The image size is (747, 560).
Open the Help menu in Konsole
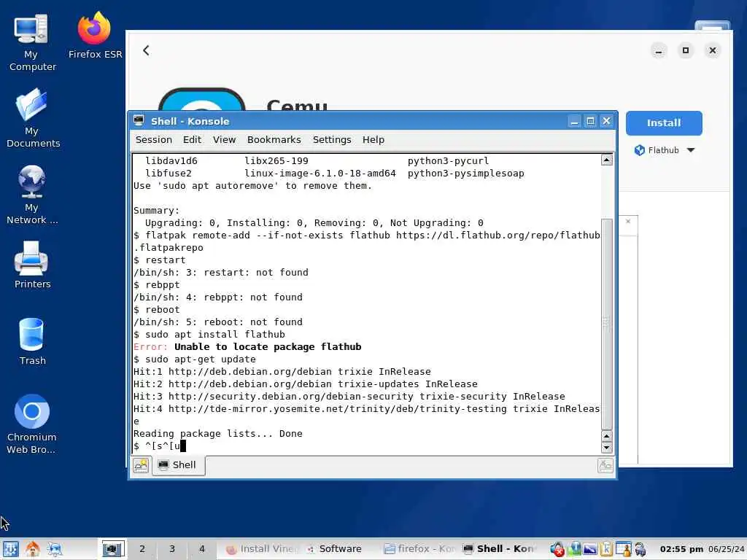click(373, 140)
